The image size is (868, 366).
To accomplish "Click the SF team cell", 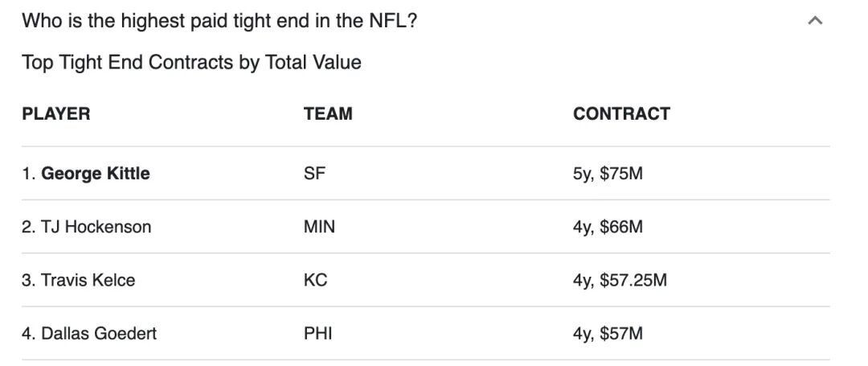I will [315, 173].
